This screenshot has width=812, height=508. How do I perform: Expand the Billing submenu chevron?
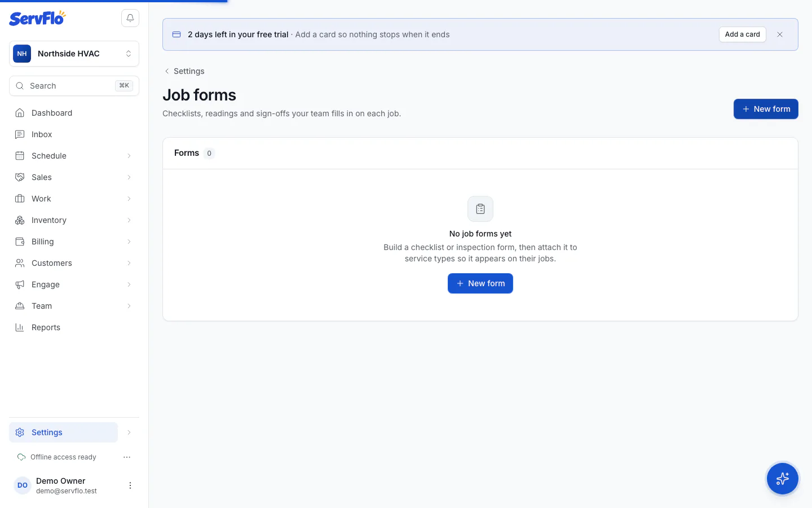pyautogui.click(x=129, y=242)
